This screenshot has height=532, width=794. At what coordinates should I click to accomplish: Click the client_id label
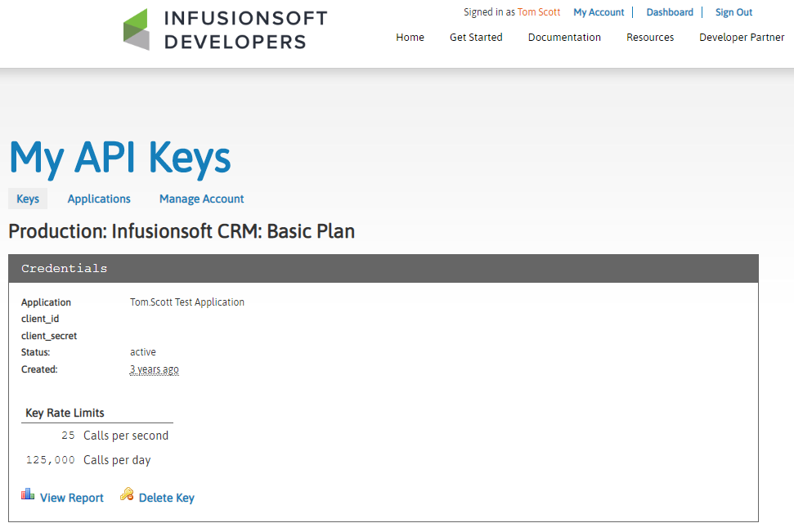40,319
